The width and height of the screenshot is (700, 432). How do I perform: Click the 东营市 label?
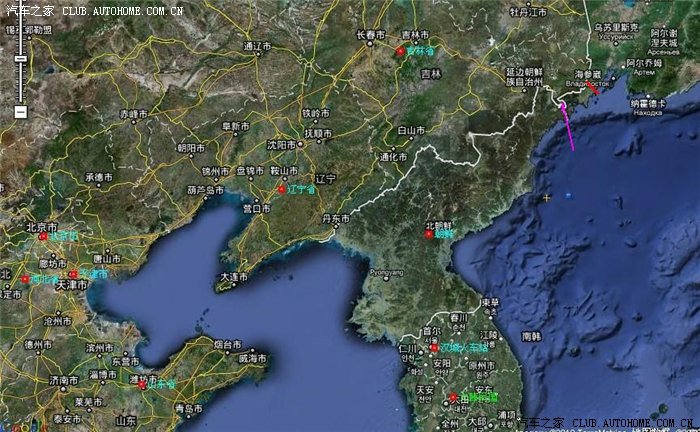pyautogui.click(x=125, y=361)
